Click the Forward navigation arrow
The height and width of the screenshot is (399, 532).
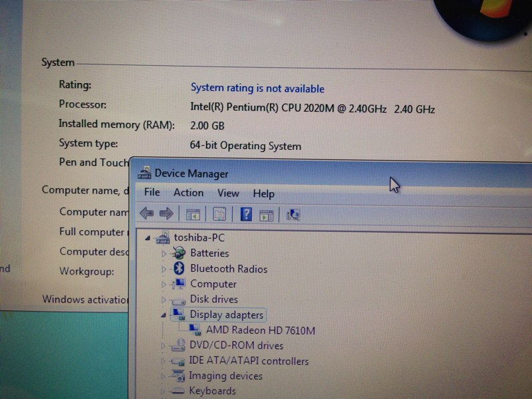165,213
